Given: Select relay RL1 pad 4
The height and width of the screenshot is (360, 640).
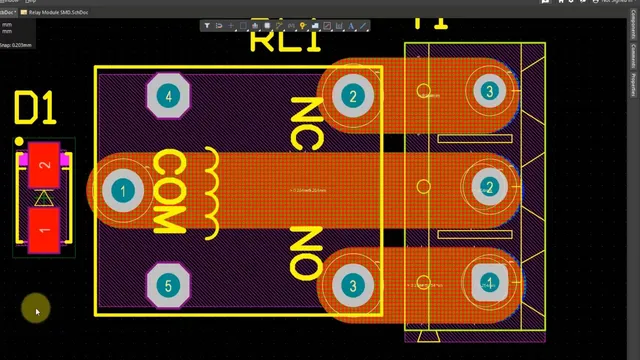Looking at the screenshot, I should 168,96.
